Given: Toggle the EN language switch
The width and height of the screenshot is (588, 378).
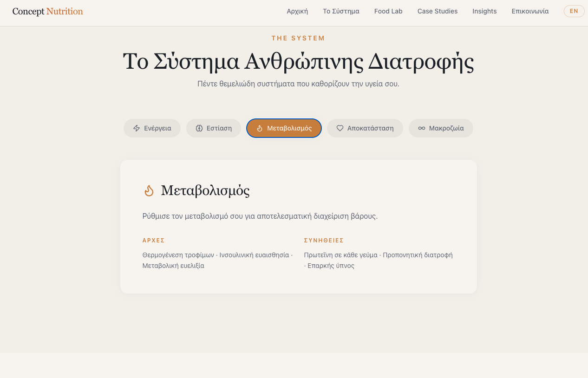Looking at the screenshot, I should 574,11.
